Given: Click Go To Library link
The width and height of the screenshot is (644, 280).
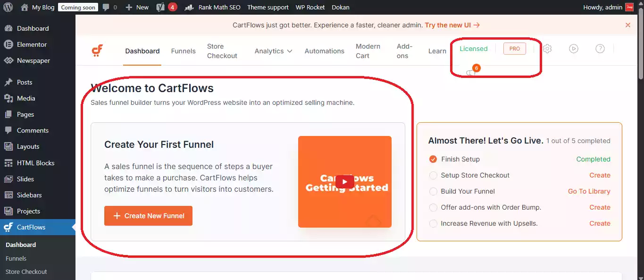Looking at the screenshot, I should click(x=589, y=191).
